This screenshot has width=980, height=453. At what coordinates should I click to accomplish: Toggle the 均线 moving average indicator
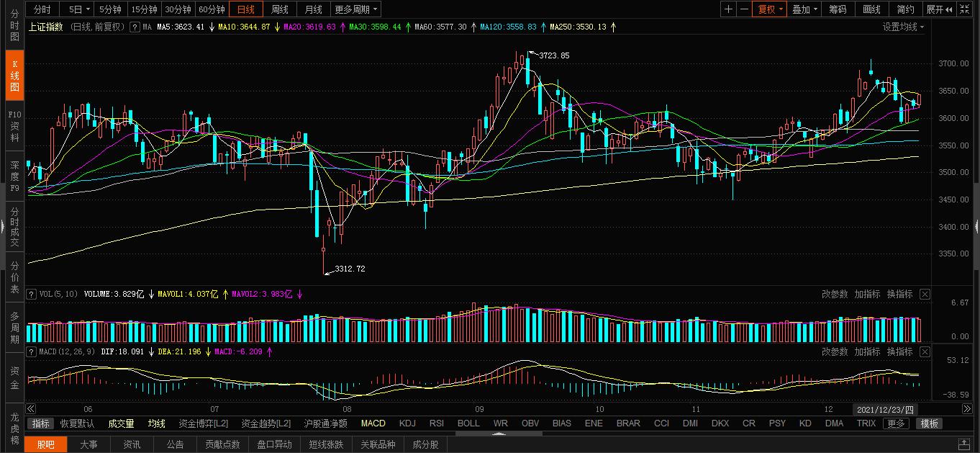click(157, 423)
